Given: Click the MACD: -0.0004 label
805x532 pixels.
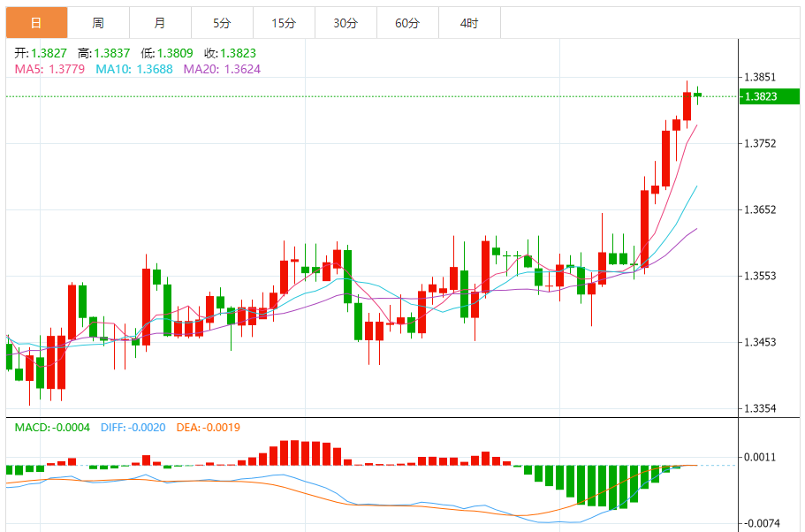Looking at the screenshot, I should pyautogui.click(x=52, y=427).
